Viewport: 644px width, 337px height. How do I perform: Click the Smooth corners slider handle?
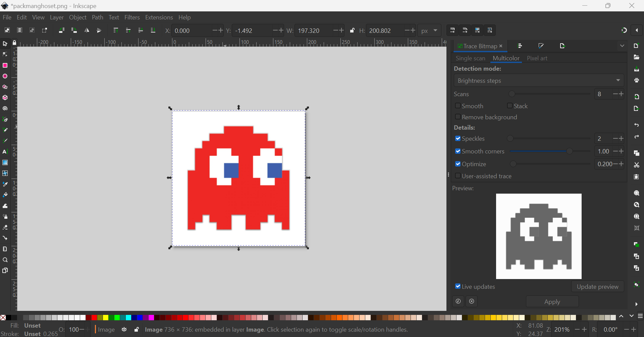coord(570,151)
